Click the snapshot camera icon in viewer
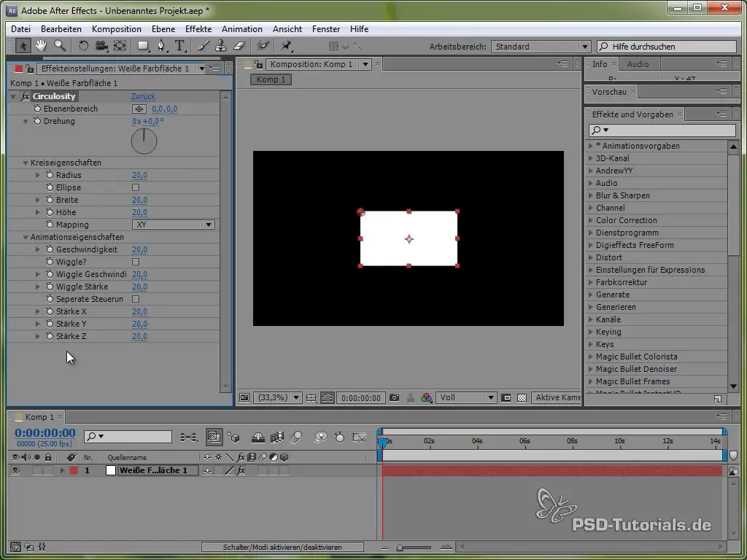Viewport: 747px width, 560px height. [x=394, y=397]
